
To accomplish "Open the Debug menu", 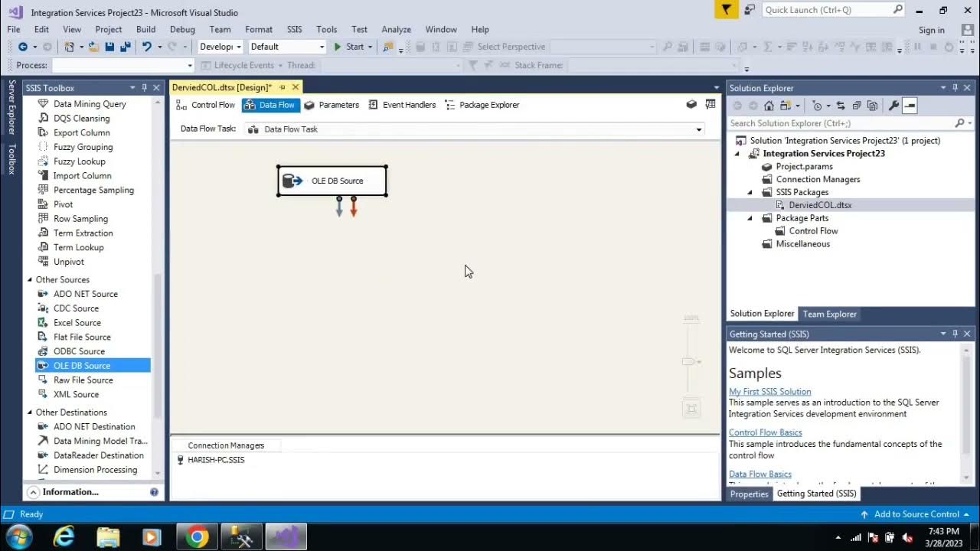I will [182, 29].
